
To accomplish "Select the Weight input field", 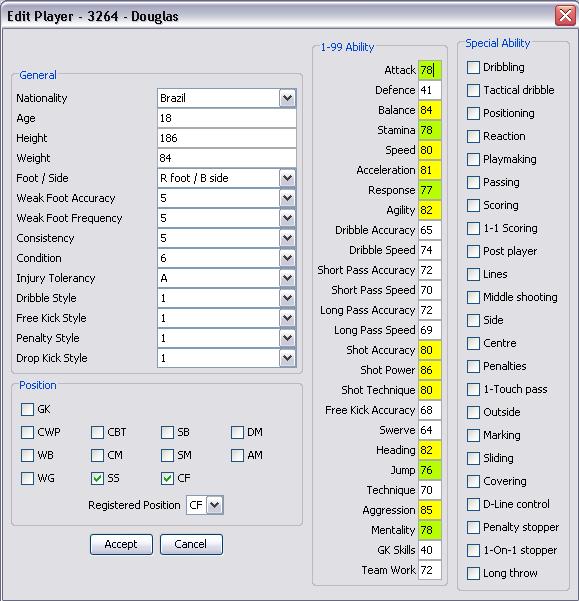I will tap(227, 158).
